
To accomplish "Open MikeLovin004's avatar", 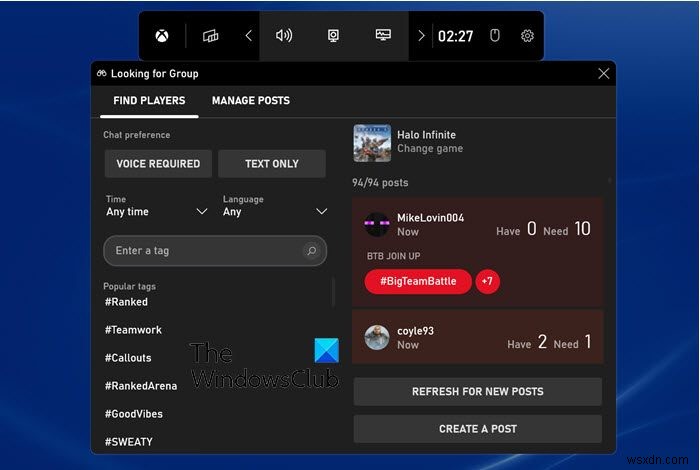I will [x=376, y=225].
